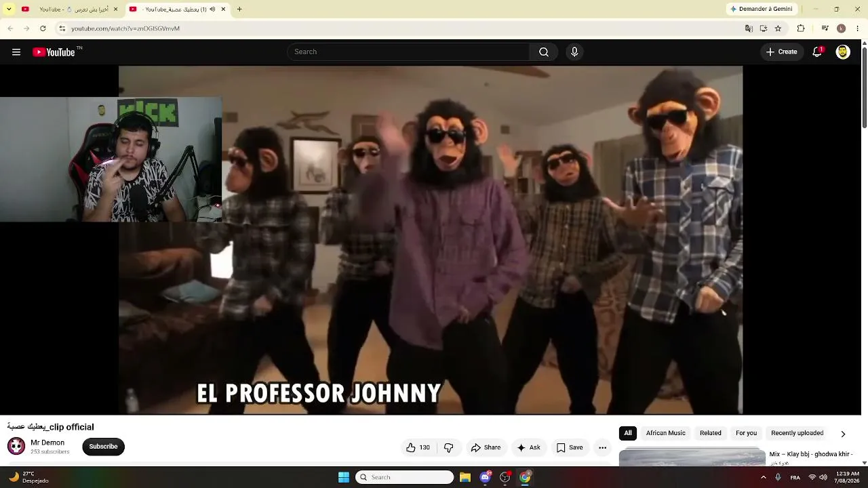This screenshot has height=488, width=868.
Task: Switch to the first YouTube tab
Action: coord(69,9)
